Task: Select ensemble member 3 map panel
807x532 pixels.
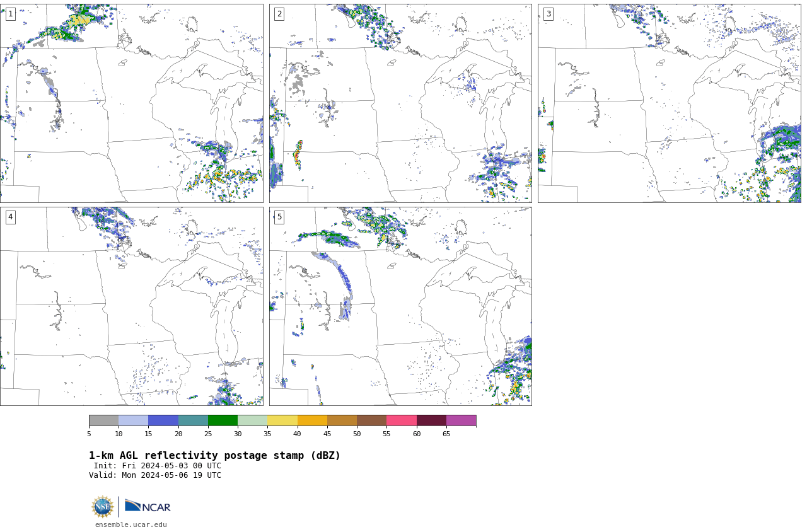Action: click(669, 103)
